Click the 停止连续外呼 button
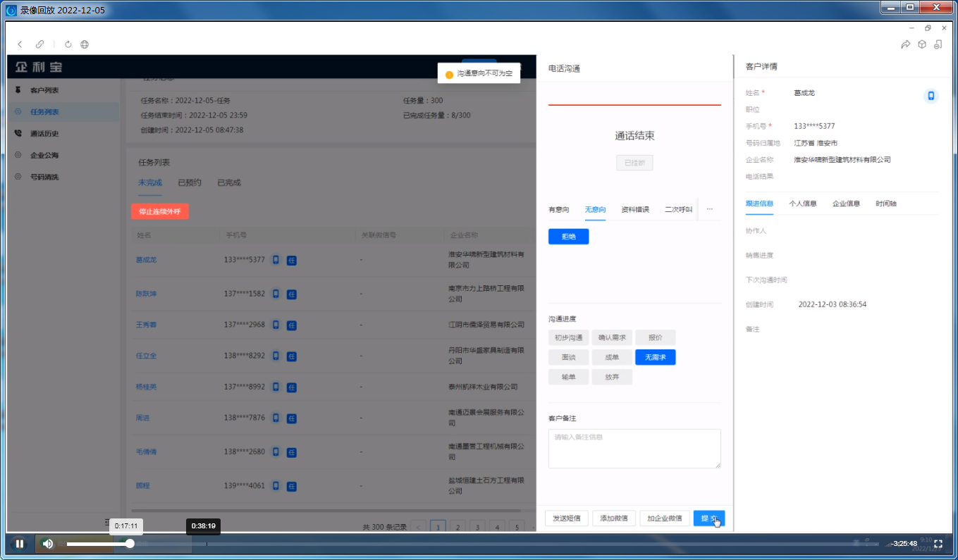 (x=160, y=211)
